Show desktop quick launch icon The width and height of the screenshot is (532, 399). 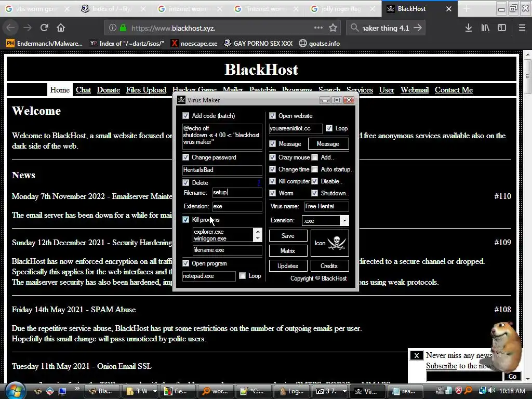tap(62, 391)
